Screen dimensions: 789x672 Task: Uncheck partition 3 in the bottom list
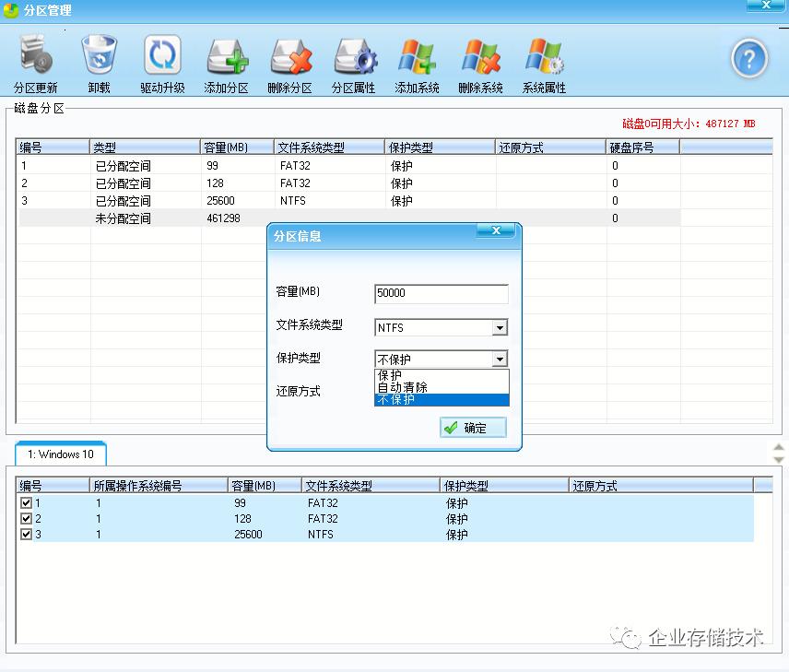pyautogui.click(x=27, y=534)
